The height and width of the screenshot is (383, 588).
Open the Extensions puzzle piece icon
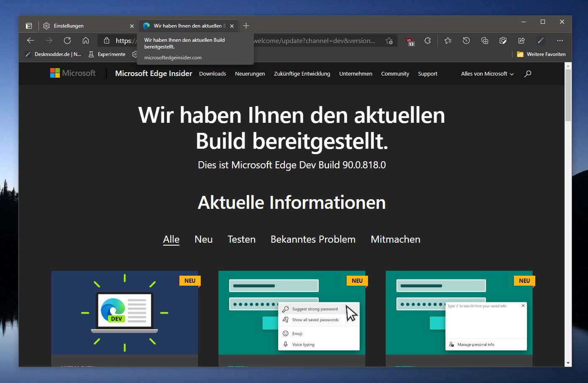click(427, 41)
